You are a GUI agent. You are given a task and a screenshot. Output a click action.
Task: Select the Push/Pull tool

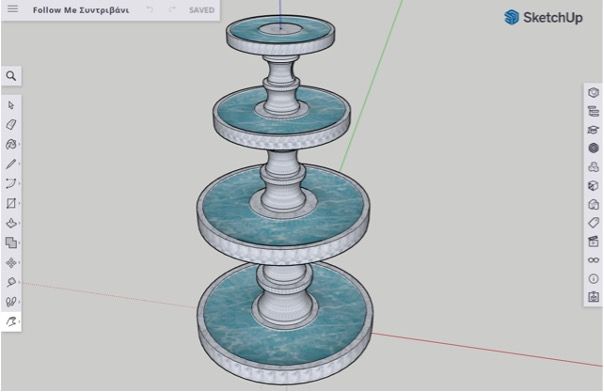11,223
